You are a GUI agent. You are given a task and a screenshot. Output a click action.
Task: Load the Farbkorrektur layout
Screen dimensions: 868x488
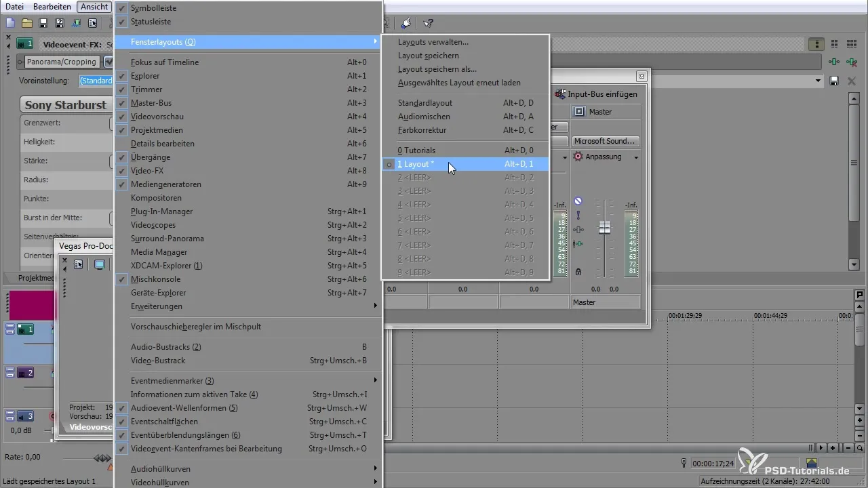(465, 130)
